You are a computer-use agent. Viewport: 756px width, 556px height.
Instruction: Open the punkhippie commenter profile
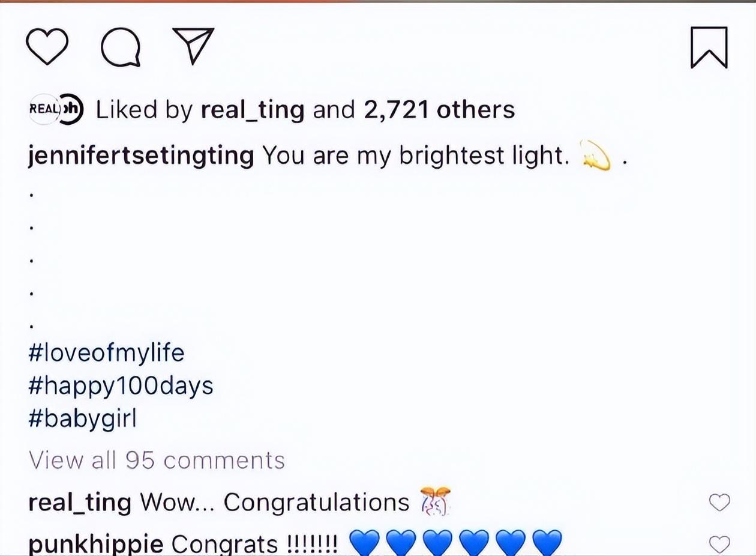(x=95, y=545)
